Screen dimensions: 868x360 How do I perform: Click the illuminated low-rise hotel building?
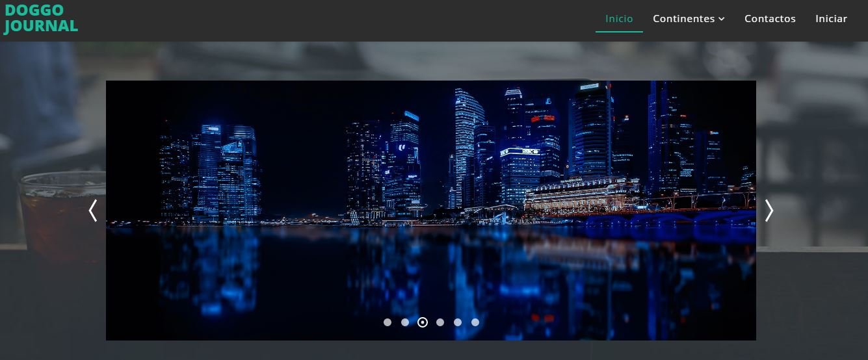click(582, 194)
